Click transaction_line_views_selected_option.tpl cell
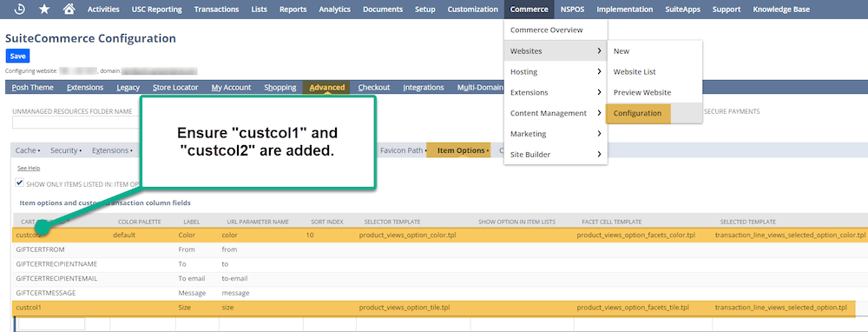868x332 pixels. [x=781, y=307]
